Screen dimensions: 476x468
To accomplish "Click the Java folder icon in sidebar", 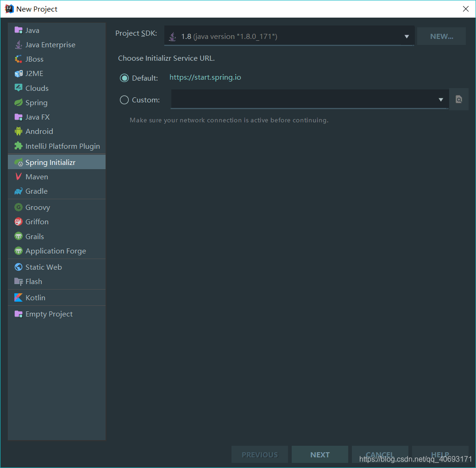I will (x=19, y=31).
